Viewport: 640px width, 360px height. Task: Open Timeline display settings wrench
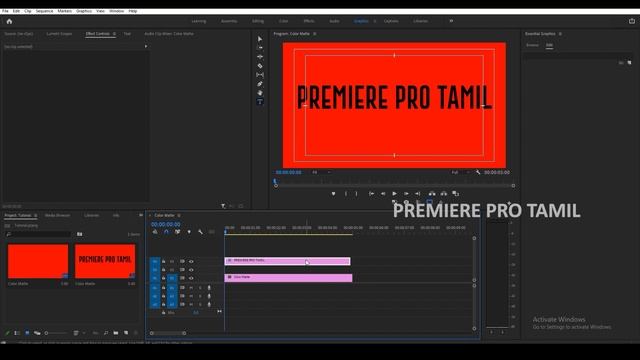tap(200, 232)
